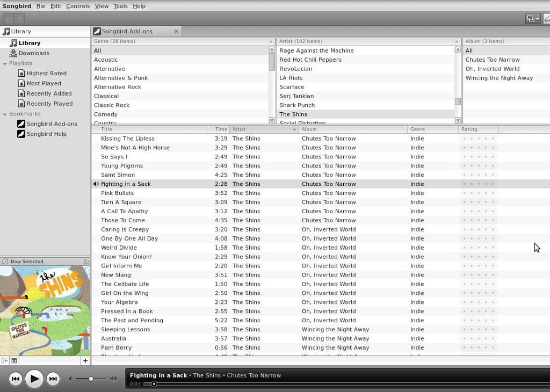Select Red Hot Chili Peppers artist
The width and height of the screenshot is (550, 392).
point(365,60)
